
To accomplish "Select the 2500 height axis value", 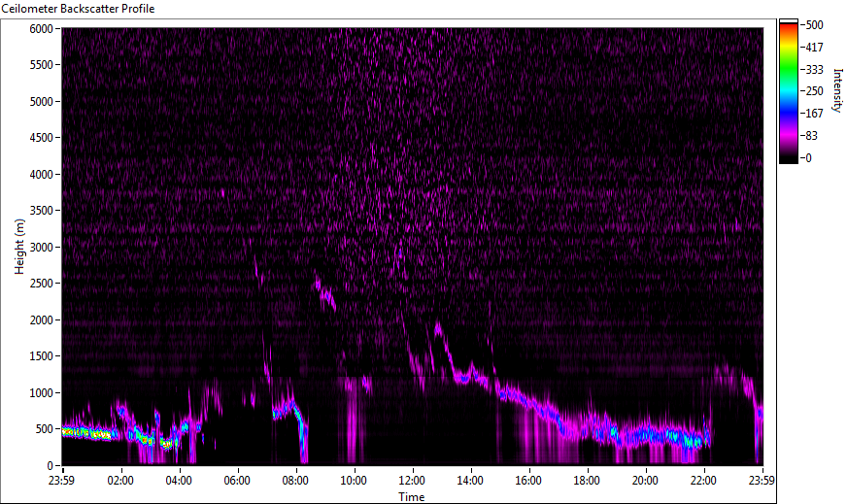I will point(41,284).
